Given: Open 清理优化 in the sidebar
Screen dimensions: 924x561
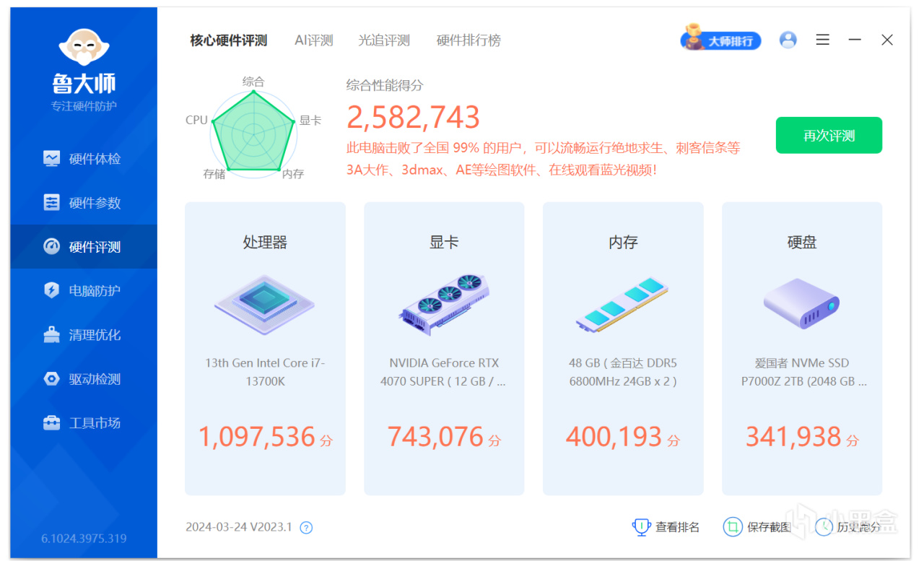Looking at the screenshot, I should tap(84, 335).
